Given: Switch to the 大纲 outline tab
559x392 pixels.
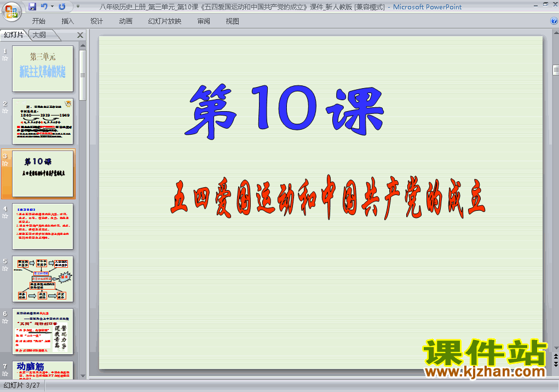Looking at the screenshot, I should point(39,35).
